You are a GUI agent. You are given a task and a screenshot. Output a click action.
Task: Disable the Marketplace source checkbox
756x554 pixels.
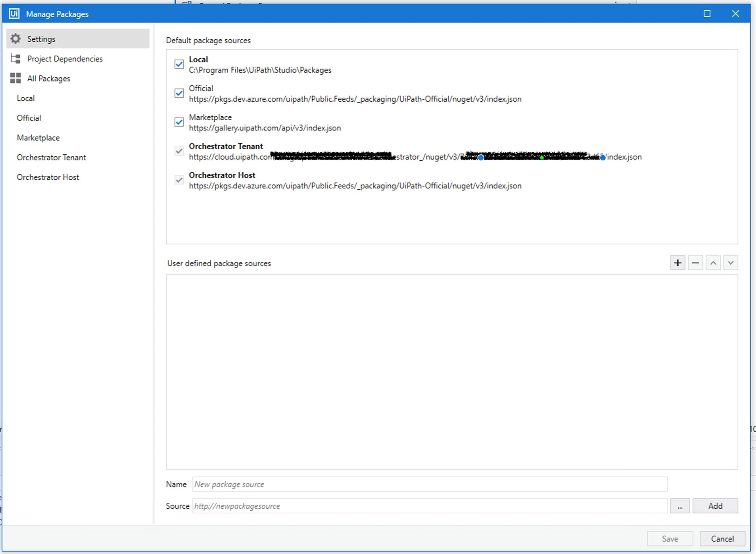(x=179, y=122)
